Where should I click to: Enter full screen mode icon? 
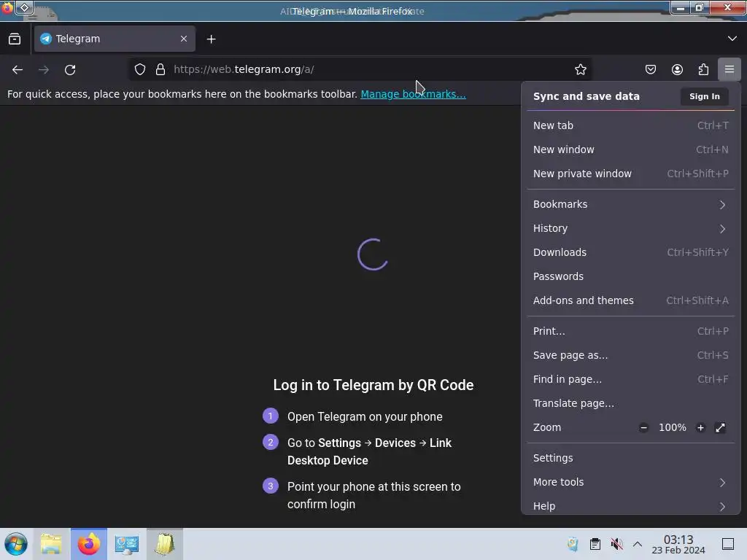[x=720, y=427]
